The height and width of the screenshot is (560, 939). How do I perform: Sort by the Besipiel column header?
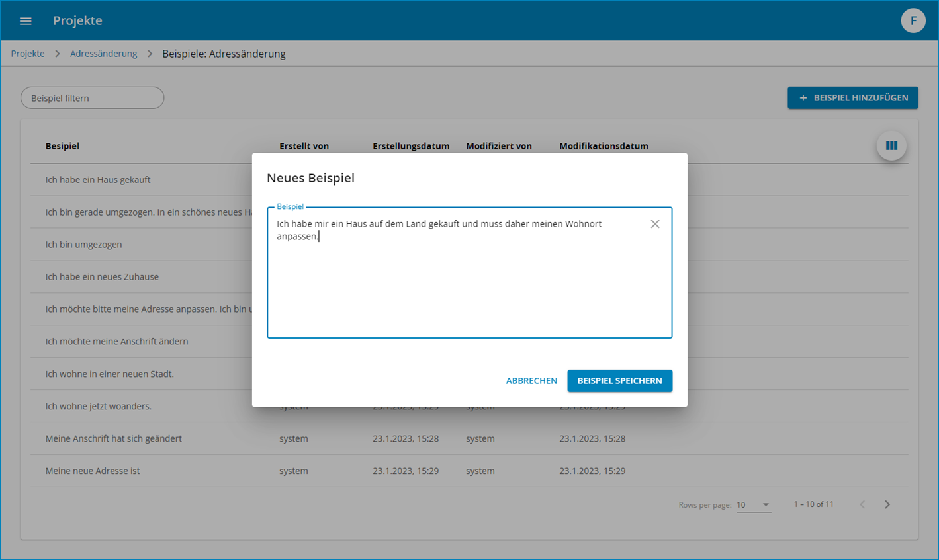pyautogui.click(x=62, y=146)
